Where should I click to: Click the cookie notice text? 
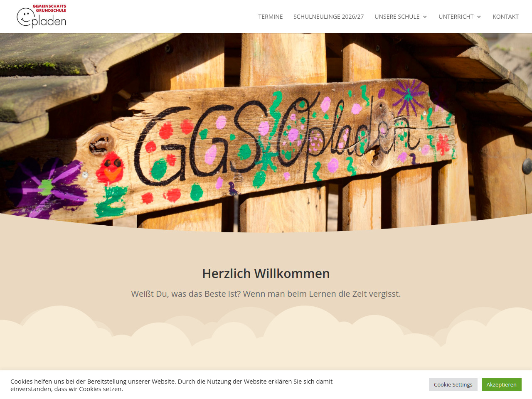click(x=171, y=385)
